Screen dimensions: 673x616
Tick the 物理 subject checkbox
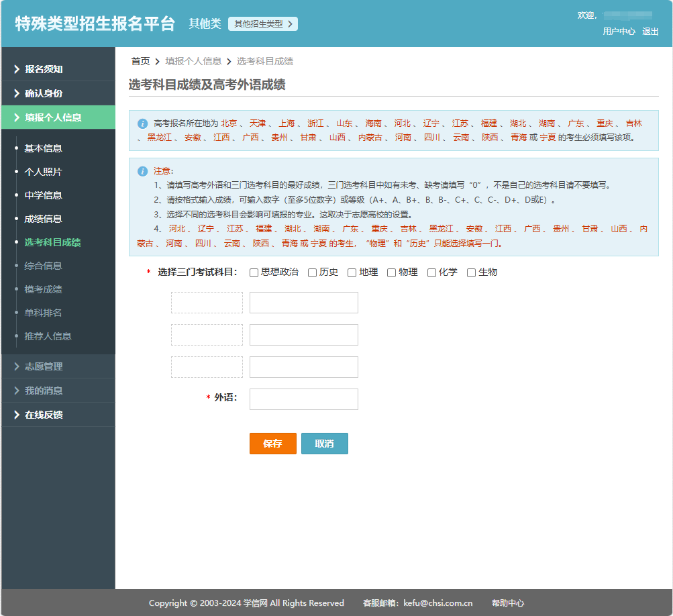point(391,272)
